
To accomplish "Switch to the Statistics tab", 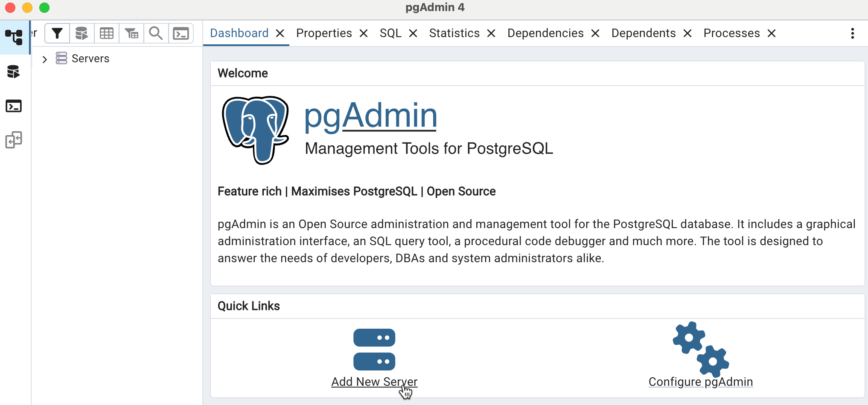I will [x=454, y=33].
